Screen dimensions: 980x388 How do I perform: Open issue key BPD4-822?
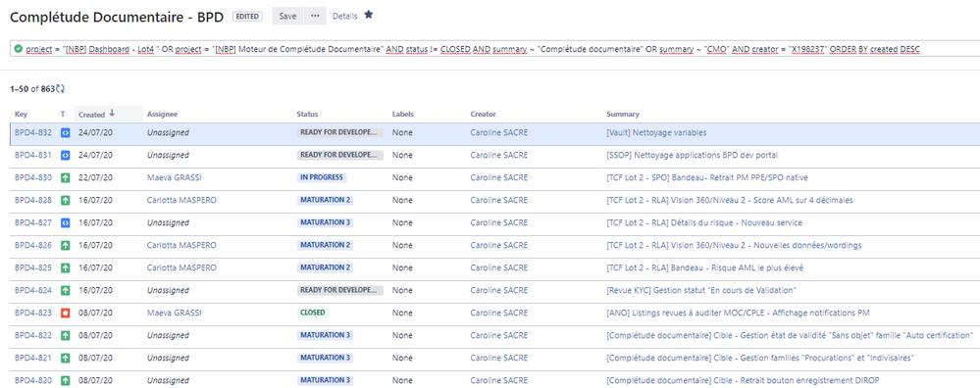[33, 335]
